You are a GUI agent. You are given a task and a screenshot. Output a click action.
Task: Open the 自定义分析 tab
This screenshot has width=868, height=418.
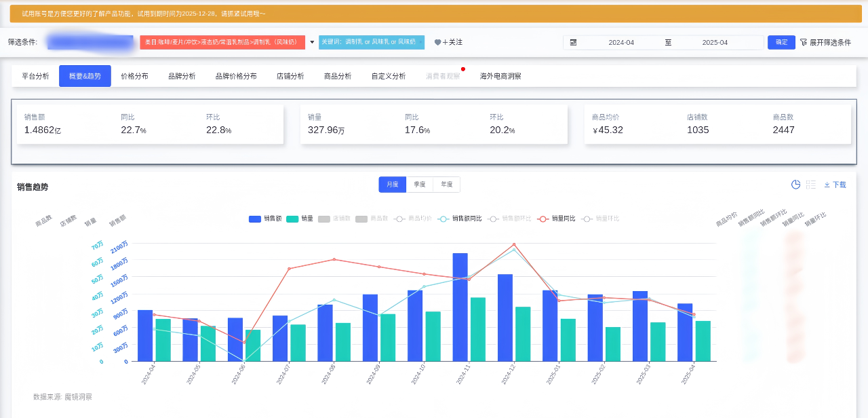pyautogui.click(x=389, y=76)
